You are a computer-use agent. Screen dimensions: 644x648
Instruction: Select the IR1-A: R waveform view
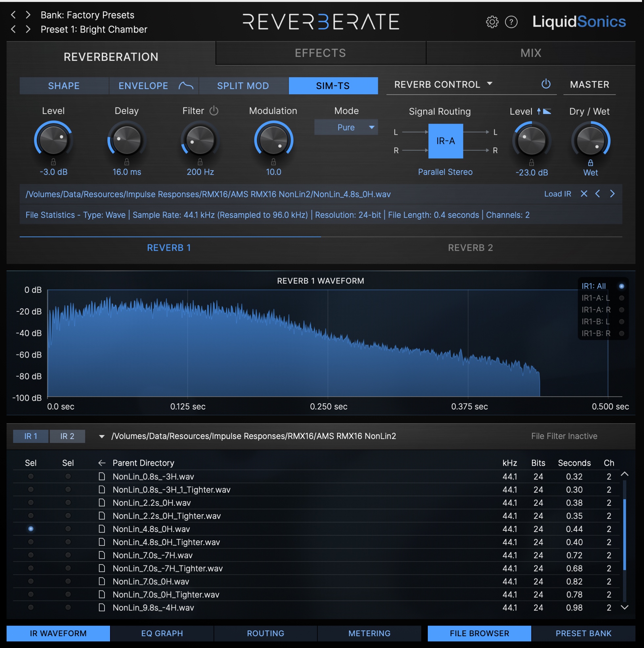(x=622, y=310)
